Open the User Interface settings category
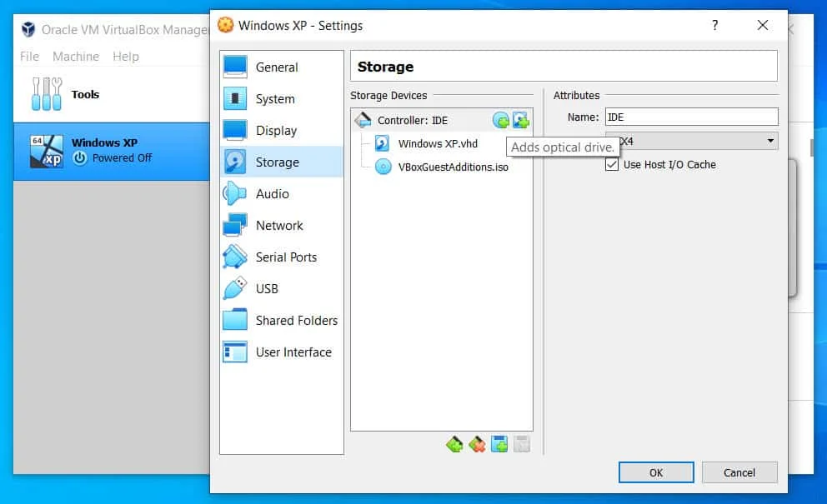 point(281,352)
